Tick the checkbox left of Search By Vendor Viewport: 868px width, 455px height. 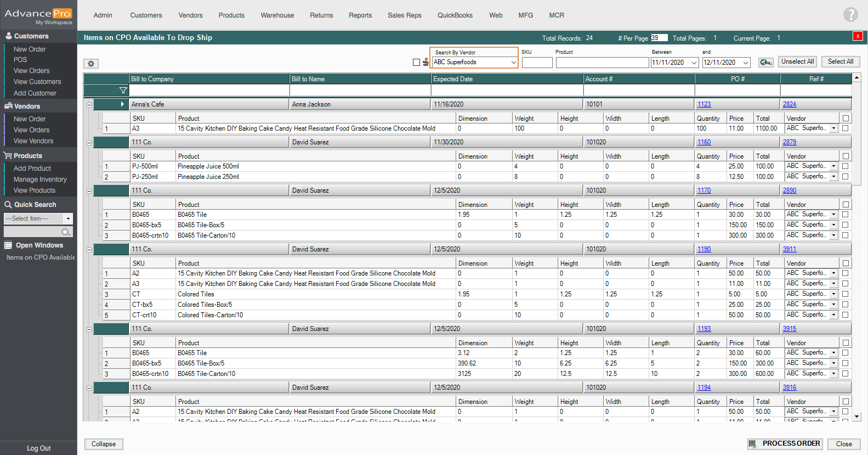(416, 63)
